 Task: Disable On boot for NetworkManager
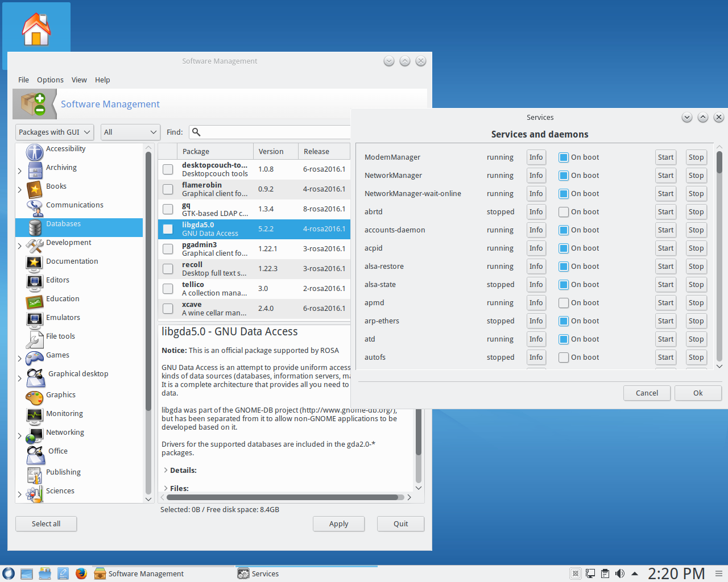tap(564, 176)
